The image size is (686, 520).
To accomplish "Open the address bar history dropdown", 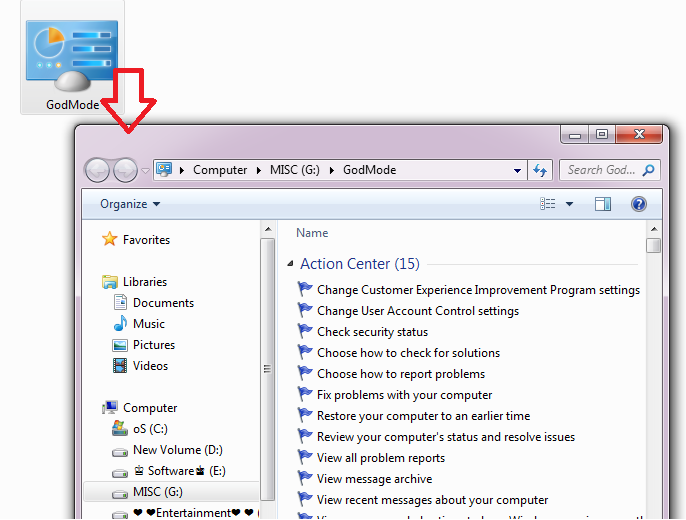I will point(517,171).
